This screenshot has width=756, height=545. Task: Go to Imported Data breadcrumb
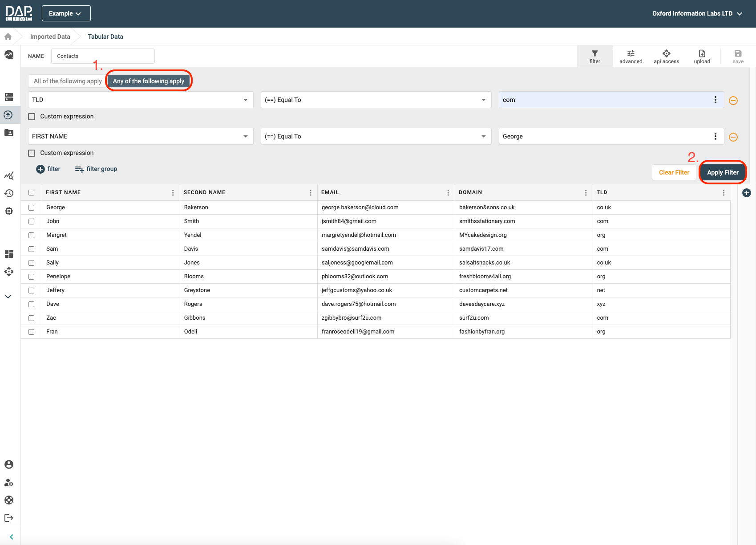[50, 37]
